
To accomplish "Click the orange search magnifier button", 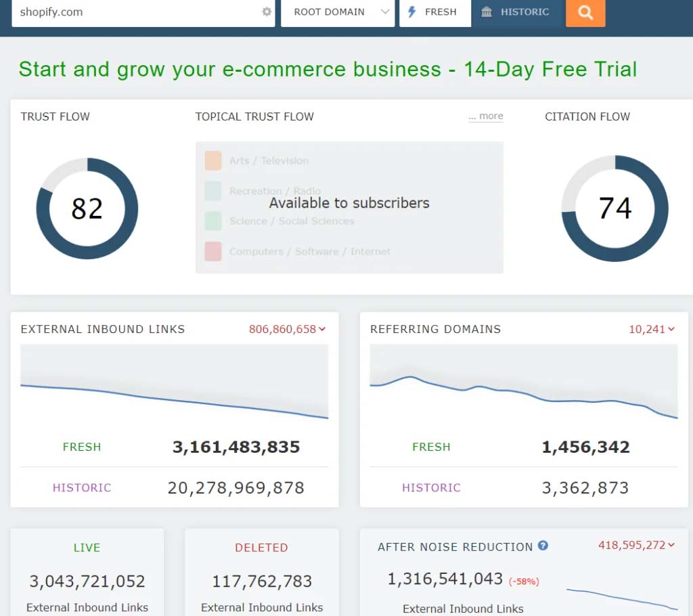I will tap(585, 13).
